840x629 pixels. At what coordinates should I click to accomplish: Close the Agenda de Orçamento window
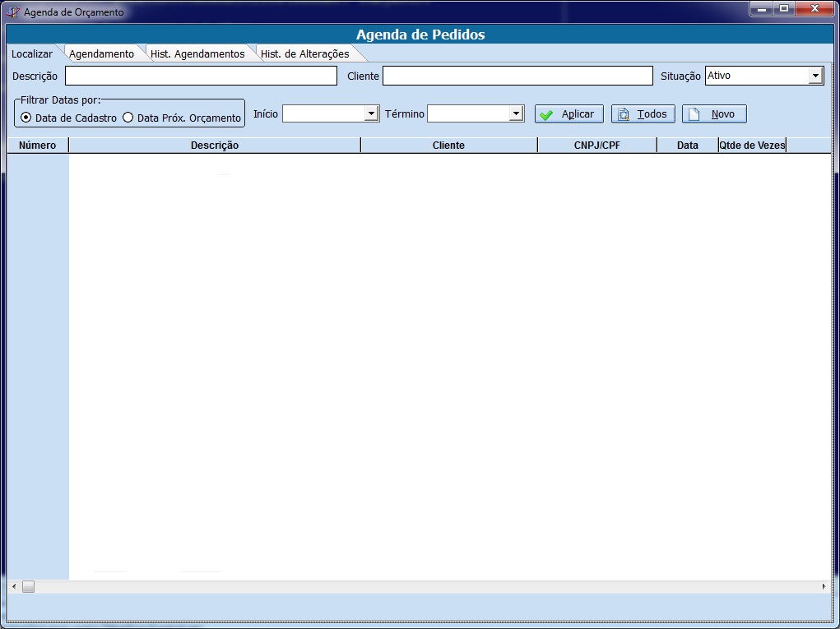pyautogui.click(x=814, y=8)
